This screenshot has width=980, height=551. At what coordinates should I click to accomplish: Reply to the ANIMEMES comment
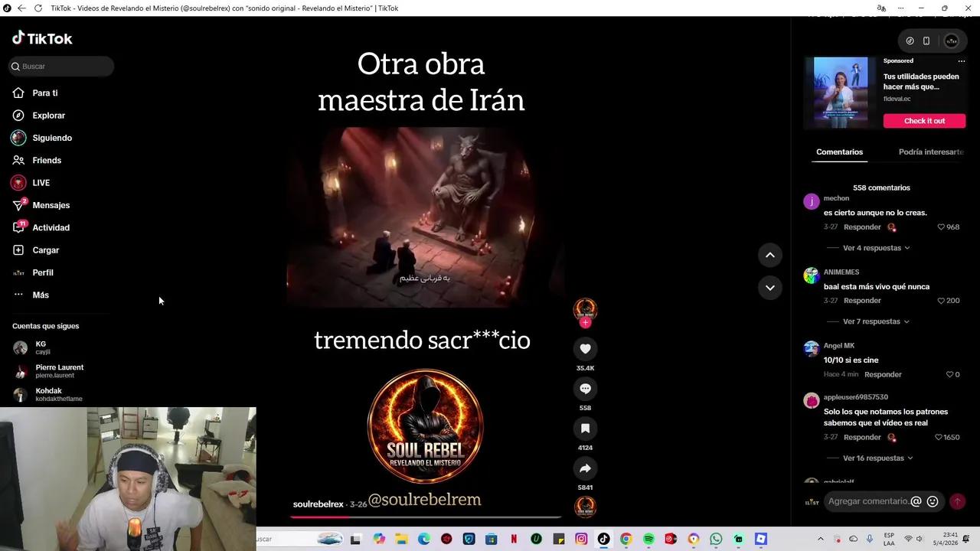tap(862, 301)
